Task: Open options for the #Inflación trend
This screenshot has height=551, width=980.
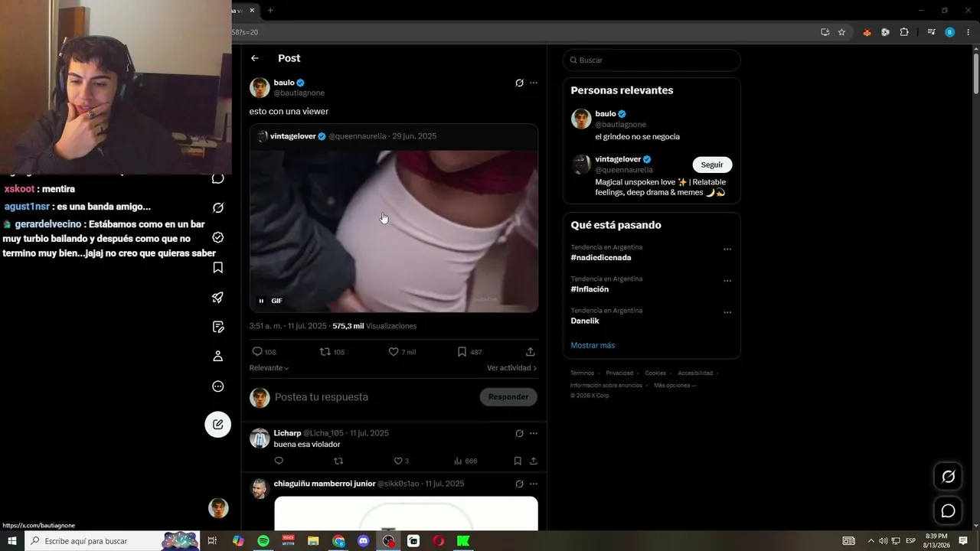Action: coord(727,280)
